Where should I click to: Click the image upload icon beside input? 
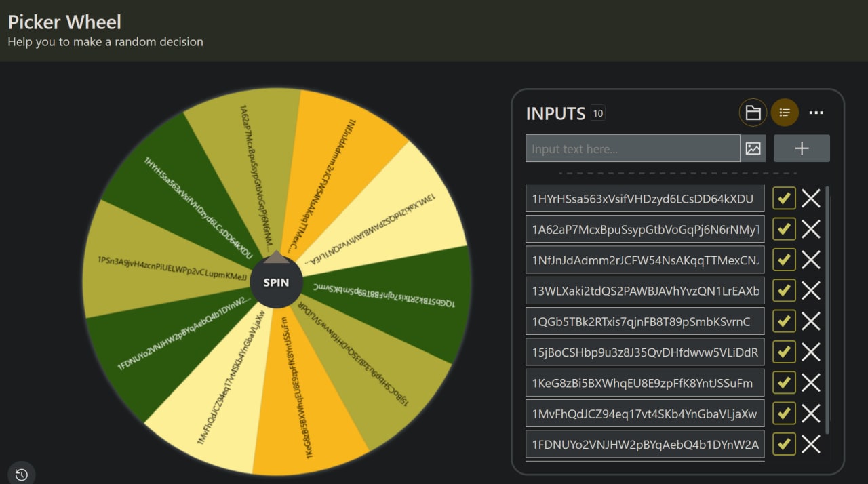click(x=753, y=148)
